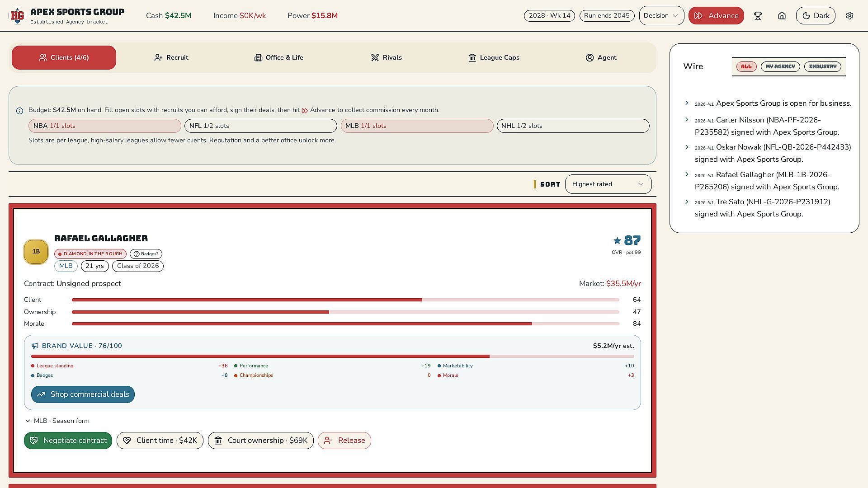Image resolution: width=868 pixels, height=488 pixels.
Task: Open the trophy achievements icon
Action: (758, 16)
